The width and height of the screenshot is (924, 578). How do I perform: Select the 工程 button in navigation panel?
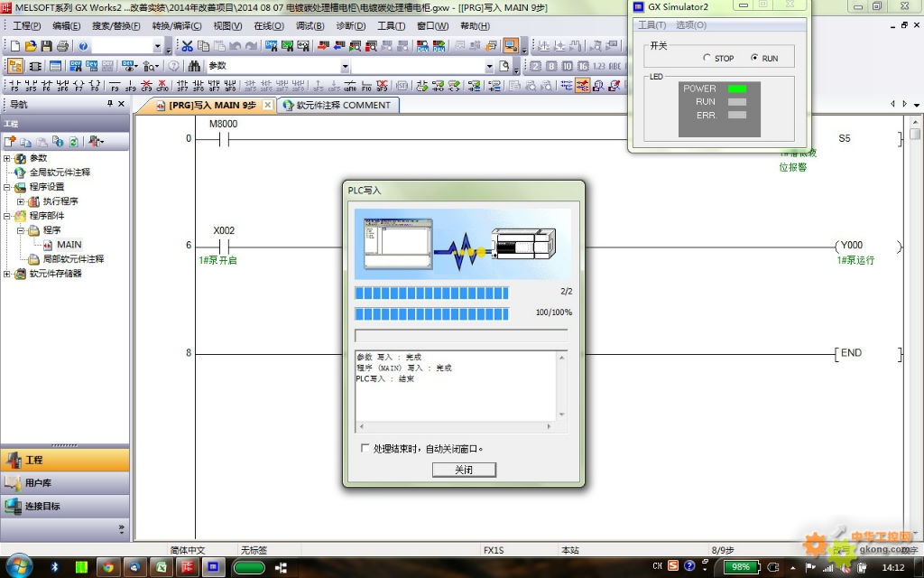tap(65, 460)
